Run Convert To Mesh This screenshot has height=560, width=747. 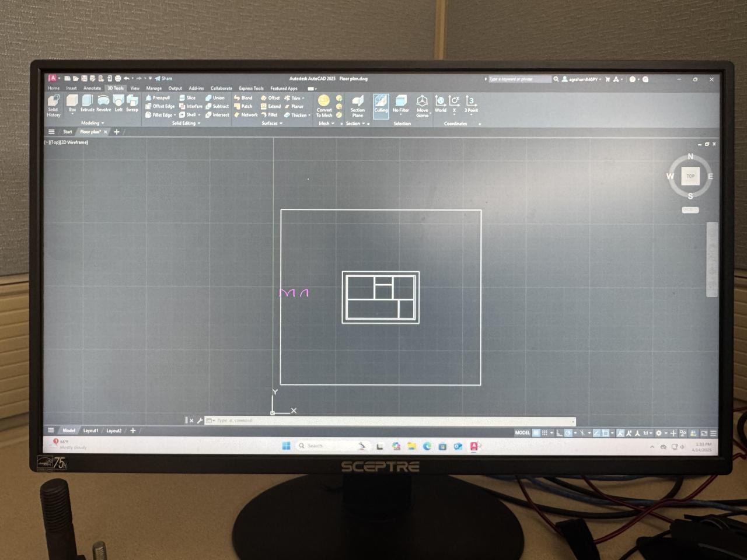pyautogui.click(x=324, y=106)
